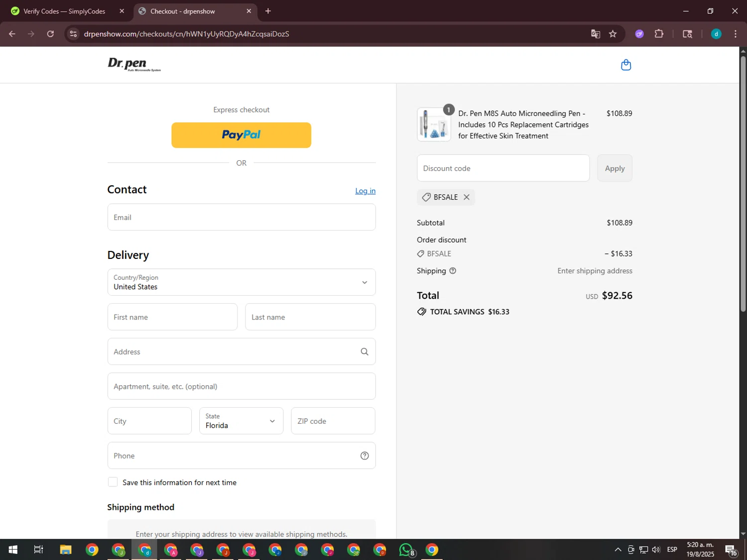Open the phone field help icon
The image size is (747, 560).
(365, 455)
